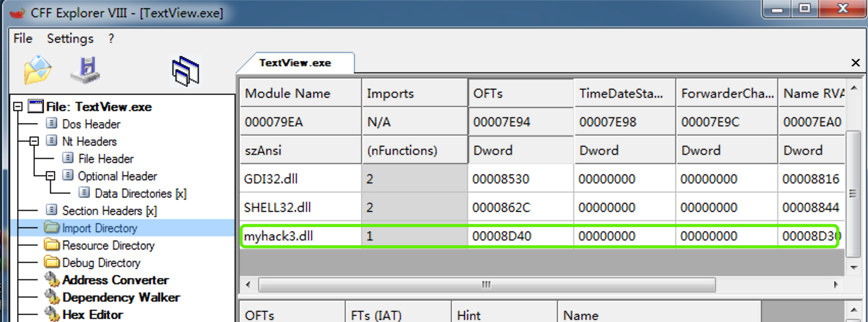The image size is (868, 322).
Task: Select the TextView.exe tab
Action: (295, 63)
